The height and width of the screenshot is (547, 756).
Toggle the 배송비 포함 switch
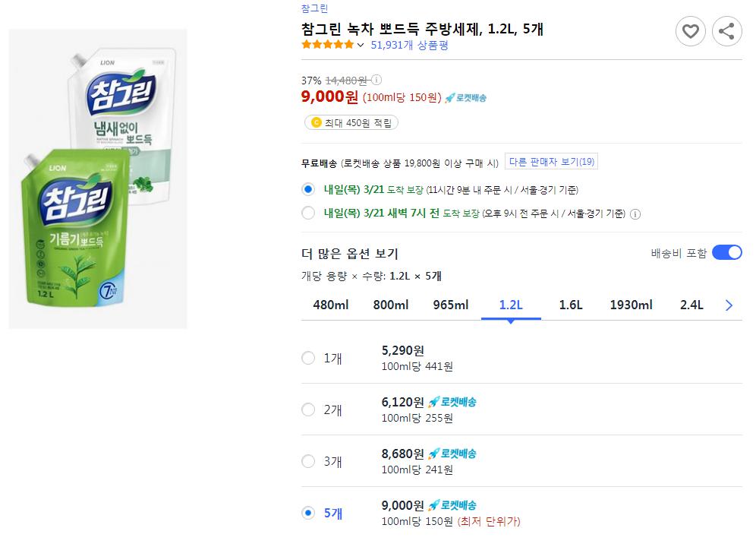point(726,253)
